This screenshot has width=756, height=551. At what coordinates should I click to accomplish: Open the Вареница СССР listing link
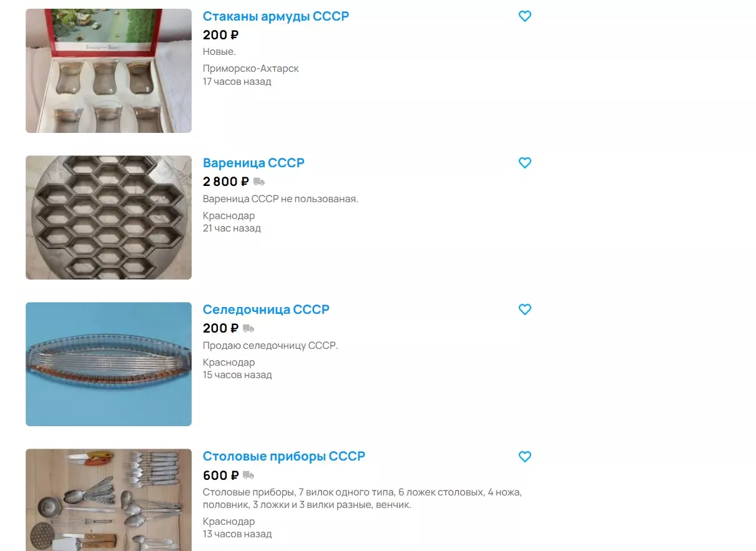pyautogui.click(x=253, y=163)
